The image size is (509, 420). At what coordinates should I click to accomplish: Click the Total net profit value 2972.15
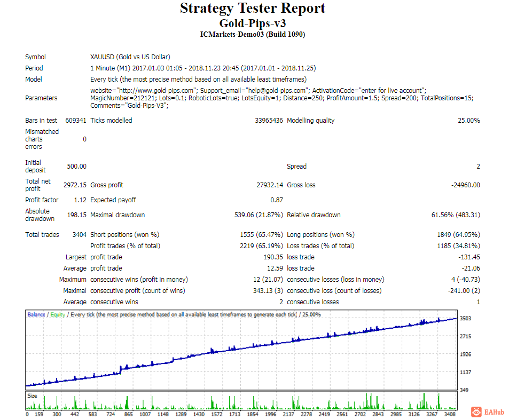[x=75, y=185]
